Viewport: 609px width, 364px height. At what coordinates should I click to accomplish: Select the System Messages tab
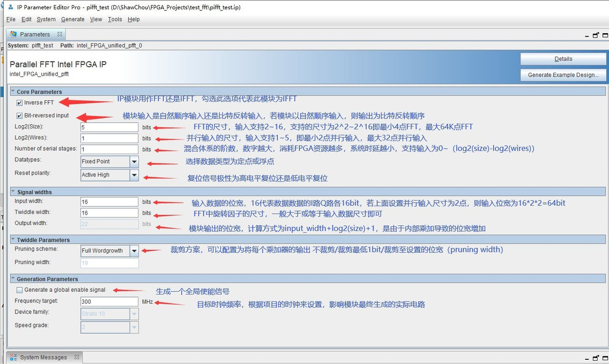(x=43, y=357)
